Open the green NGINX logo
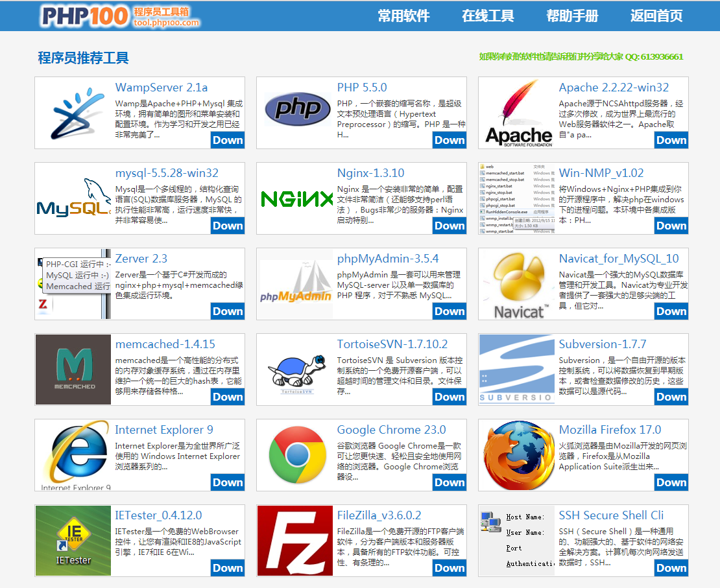Viewport: 720px width, 588px height. coord(296,199)
